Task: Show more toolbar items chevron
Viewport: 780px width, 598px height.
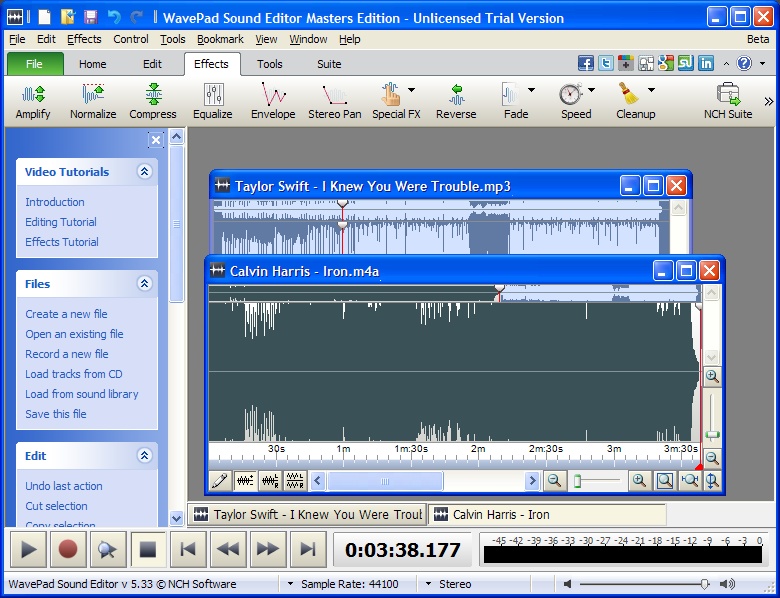Action: pos(769,102)
